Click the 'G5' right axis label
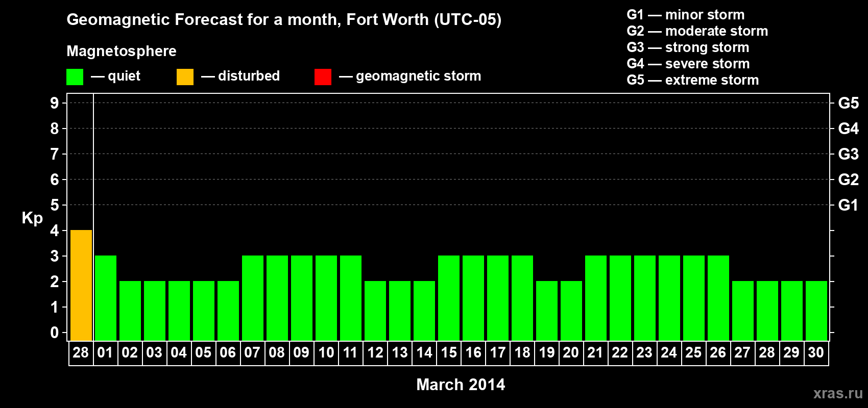Viewport: 868px width, 408px height. click(849, 103)
